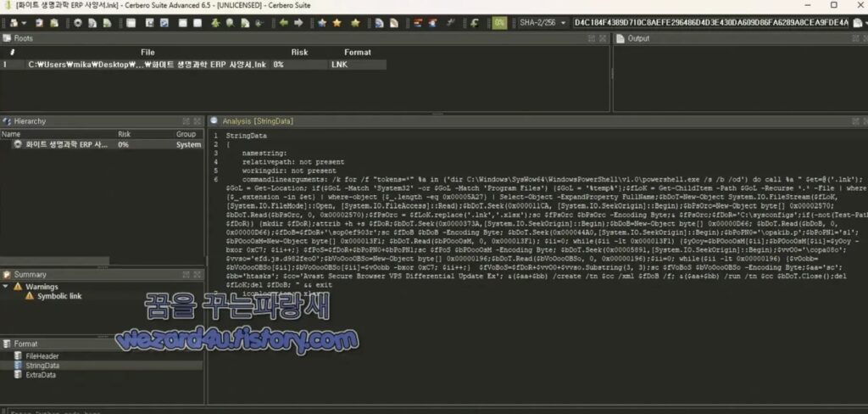868x414 pixels.
Task: Click the Group column header in Hierarchy
Action: pos(186,134)
